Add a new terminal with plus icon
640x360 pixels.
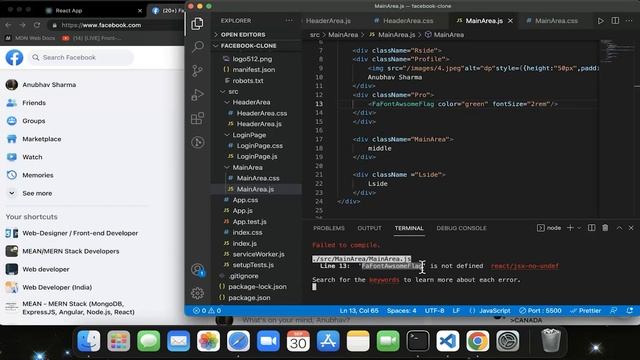[x=570, y=228]
